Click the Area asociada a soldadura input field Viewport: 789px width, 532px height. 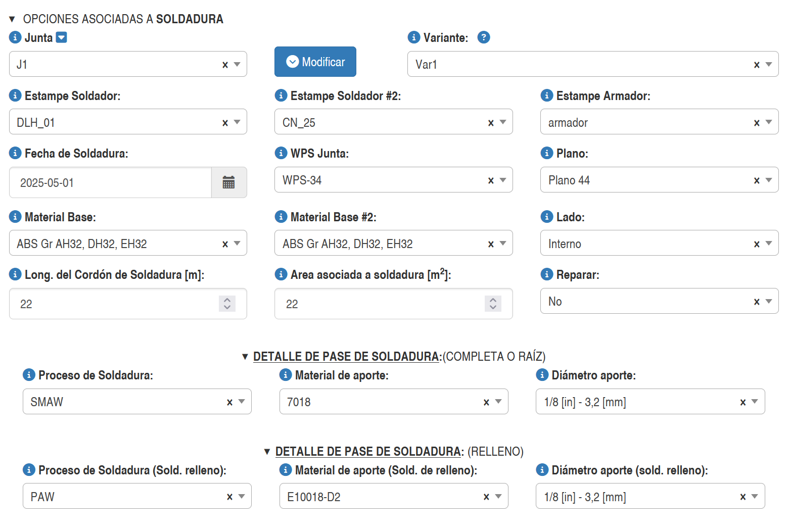coord(379,304)
